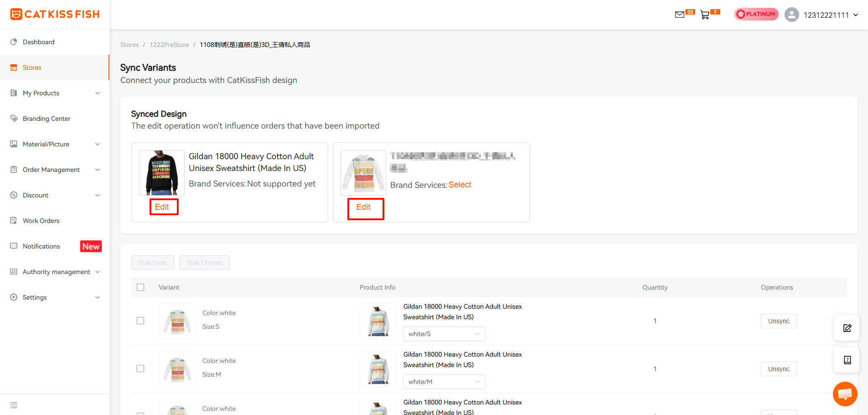Click the Bulk Sync button
Viewport: 868px width, 415px height.
pyautogui.click(x=153, y=263)
